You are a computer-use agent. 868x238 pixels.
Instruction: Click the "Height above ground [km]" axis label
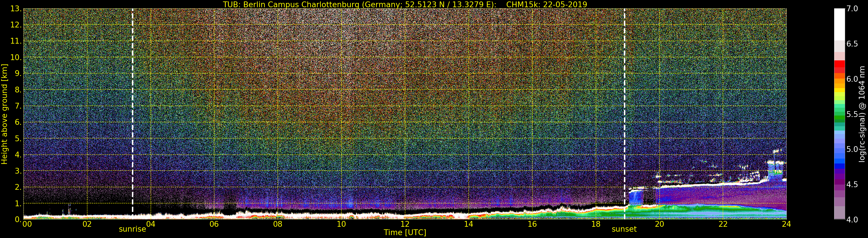(4, 114)
